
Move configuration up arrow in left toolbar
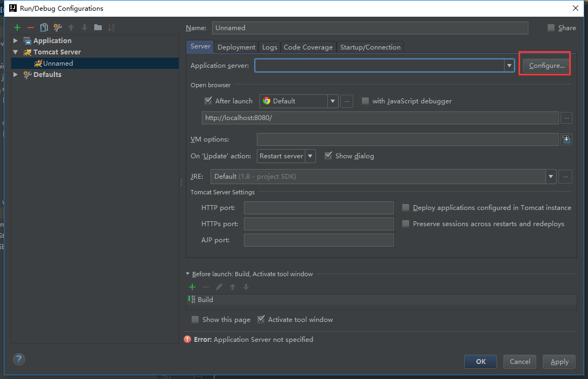(x=71, y=27)
